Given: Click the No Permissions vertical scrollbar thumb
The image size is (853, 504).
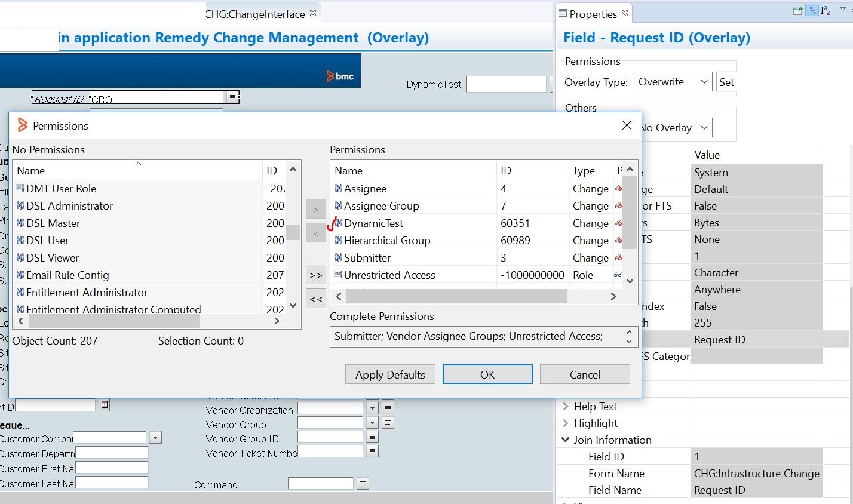Looking at the screenshot, I should click(x=293, y=232).
